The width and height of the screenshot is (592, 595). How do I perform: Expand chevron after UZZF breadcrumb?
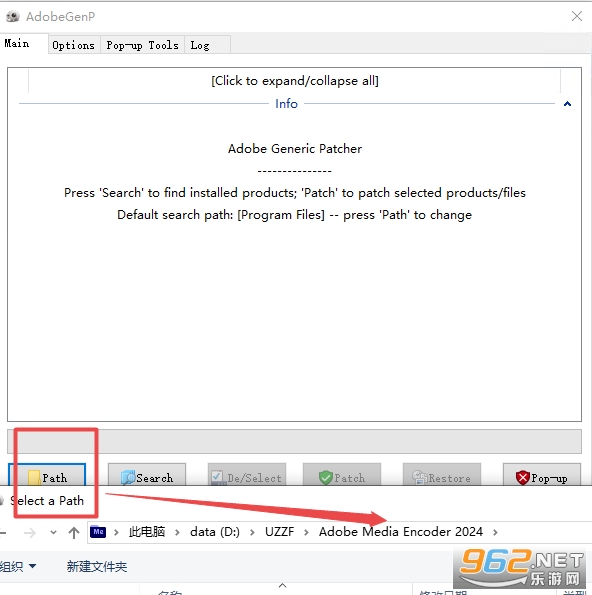pyautogui.click(x=306, y=532)
